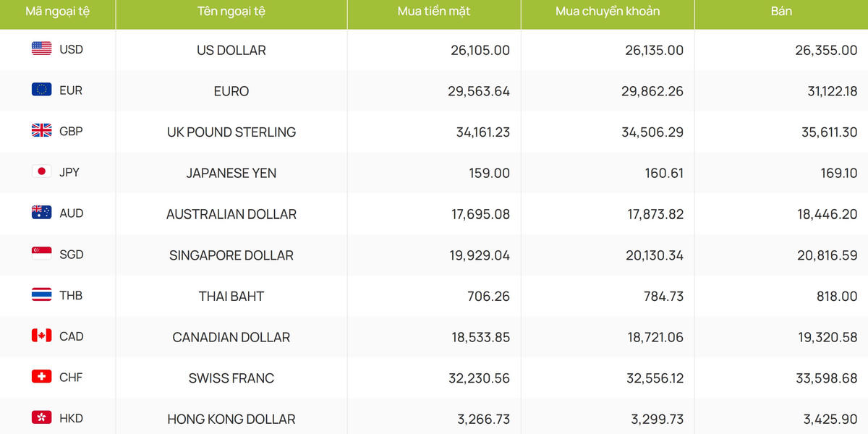868x434 pixels.
Task: Select the 'Mua chuyển khoản' column header
Action: coord(608,12)
